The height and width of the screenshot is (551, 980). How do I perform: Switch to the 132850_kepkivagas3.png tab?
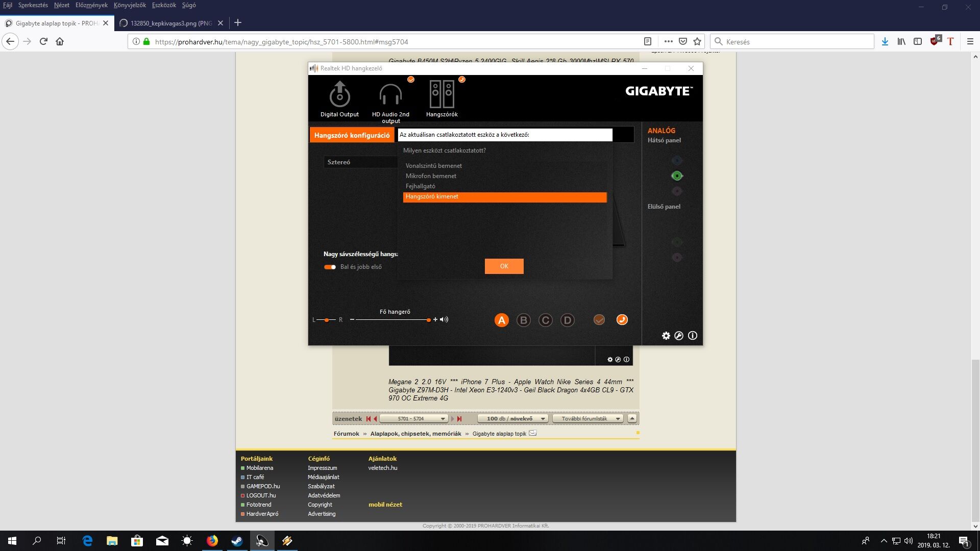pos(171,23)
